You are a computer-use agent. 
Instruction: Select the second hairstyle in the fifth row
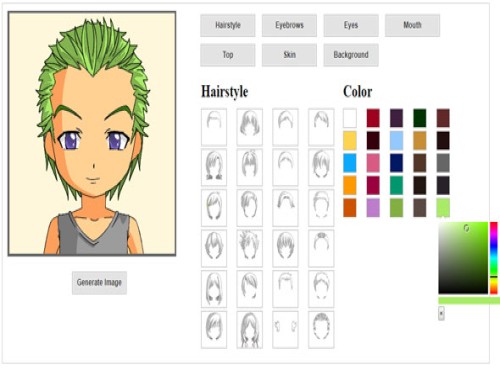(250, 289)
